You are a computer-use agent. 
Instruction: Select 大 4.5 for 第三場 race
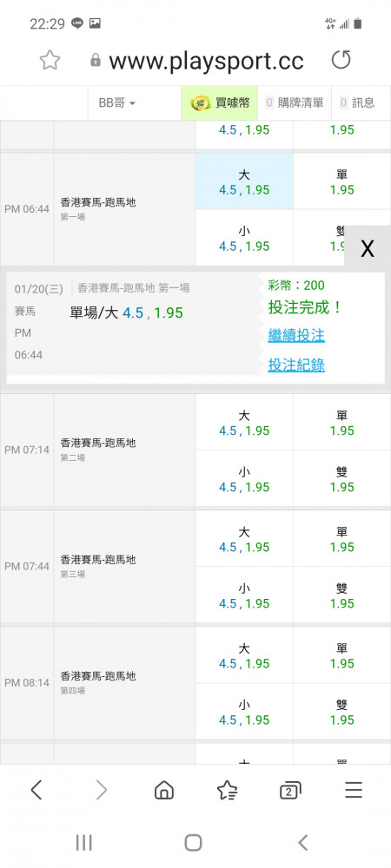click(x=244, y=539)
